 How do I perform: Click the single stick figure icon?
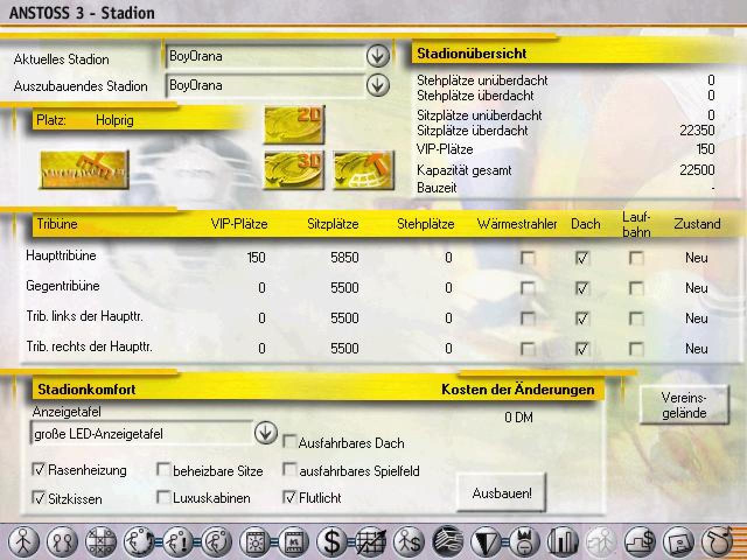pos(24,542)
